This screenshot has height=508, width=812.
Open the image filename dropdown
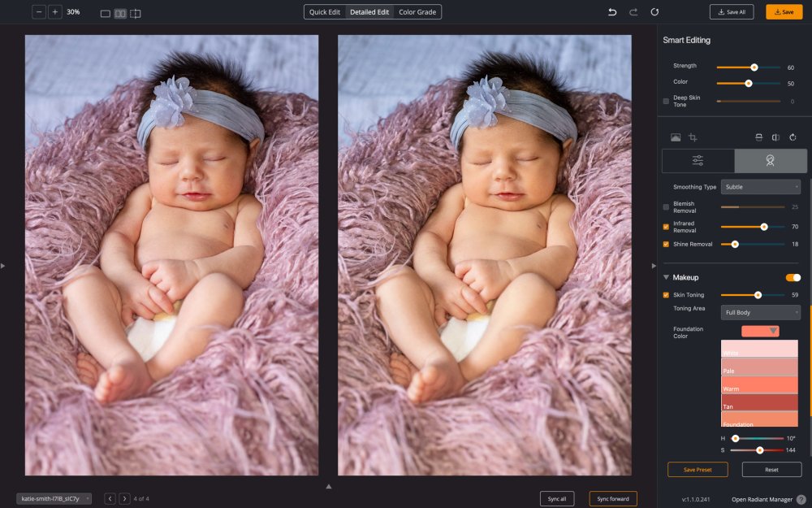pyautogui.click(x=54, y=498)
